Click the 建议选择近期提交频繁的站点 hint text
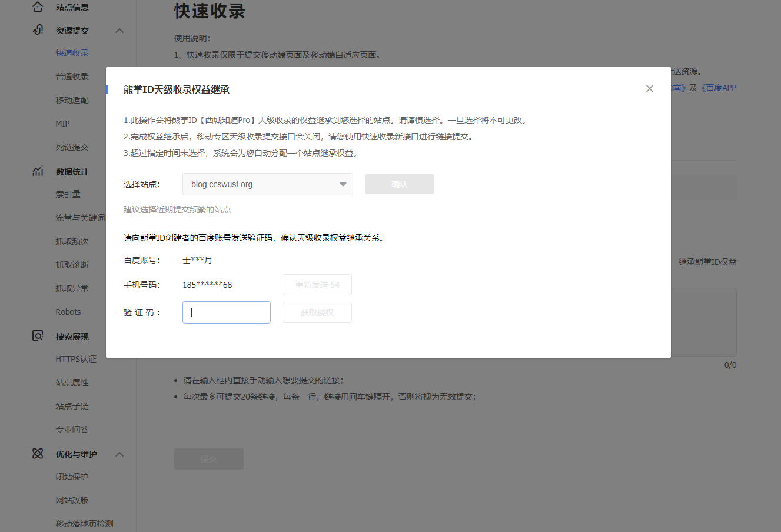Screen dimensions: 781x532 (177, 210)
